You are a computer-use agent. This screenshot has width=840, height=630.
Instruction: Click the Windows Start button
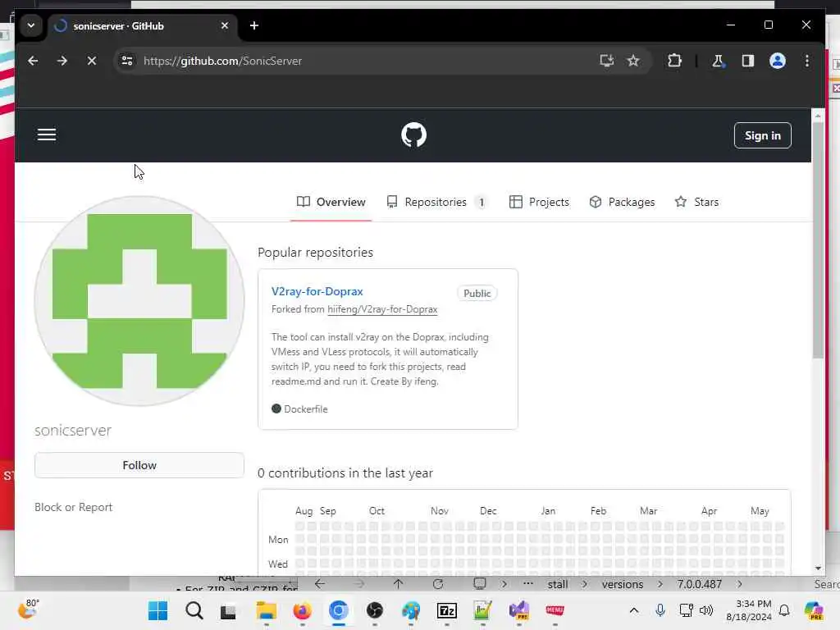point(157,610)
